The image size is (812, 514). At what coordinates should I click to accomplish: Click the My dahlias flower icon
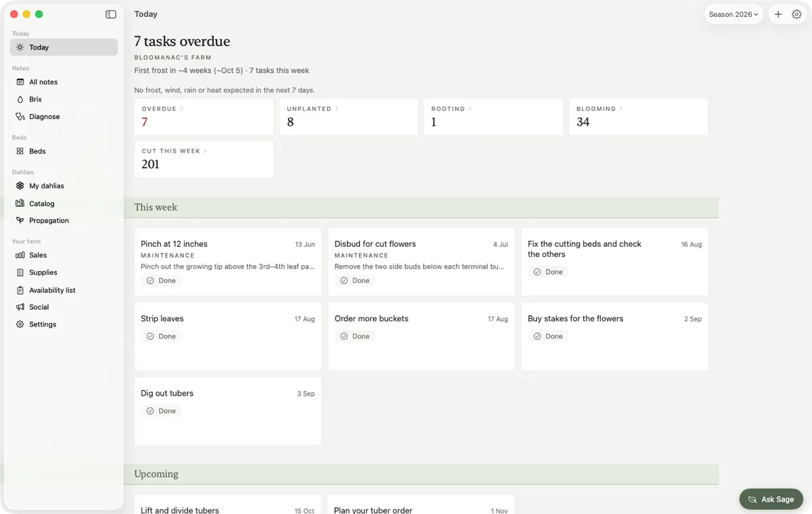20,186
